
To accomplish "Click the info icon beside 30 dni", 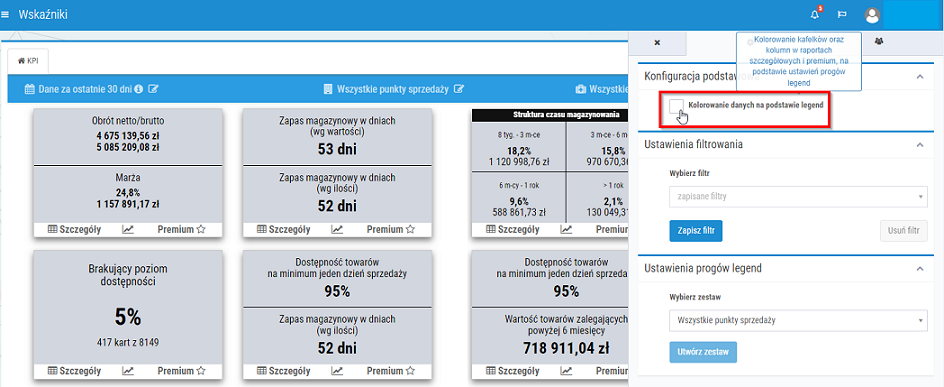I will 138,89.
